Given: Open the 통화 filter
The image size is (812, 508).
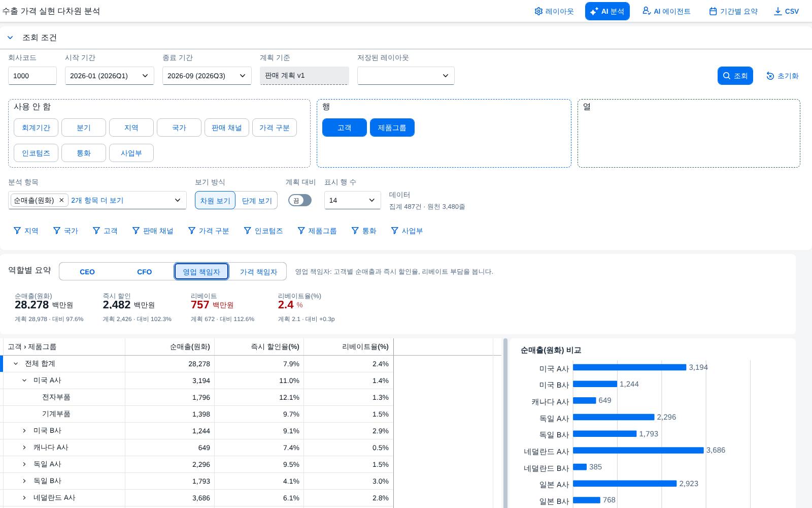Looking at the screenshot, I should [364, 231].
